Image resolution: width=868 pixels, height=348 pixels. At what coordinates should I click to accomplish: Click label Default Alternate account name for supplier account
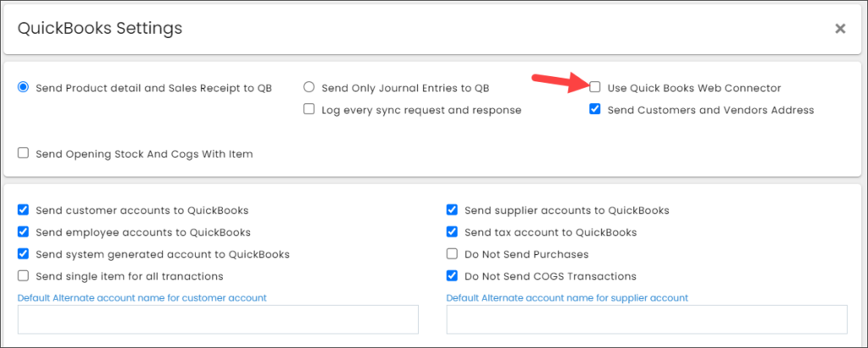click(x=567, y=298)
